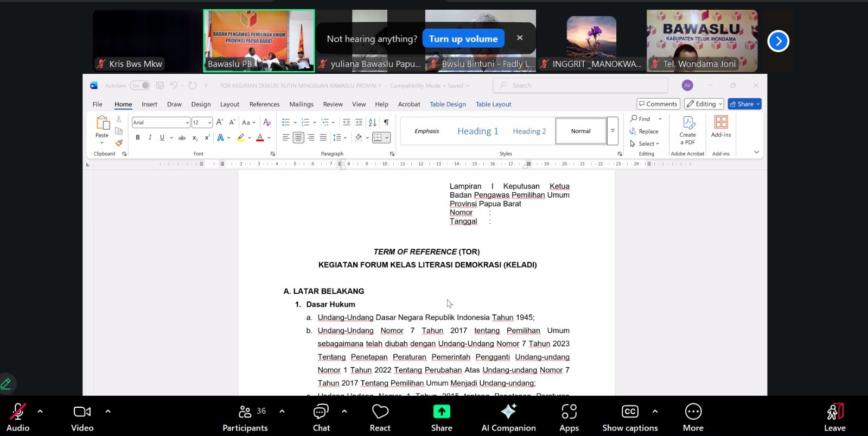Create a PDF with Adobe Acrobat

point(688,130)
